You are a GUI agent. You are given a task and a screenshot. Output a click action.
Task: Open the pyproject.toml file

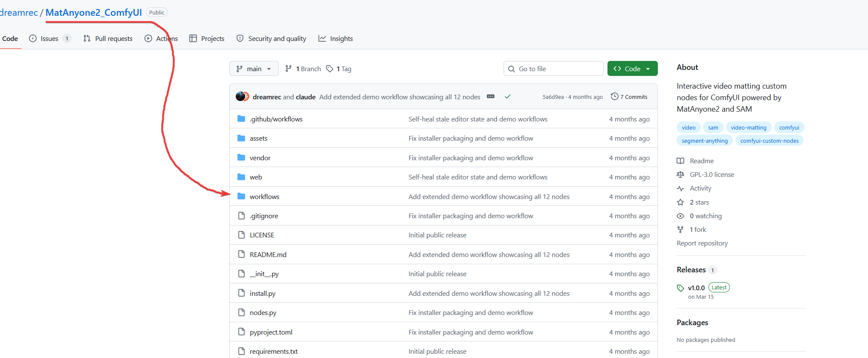click(x=271, y=332)
